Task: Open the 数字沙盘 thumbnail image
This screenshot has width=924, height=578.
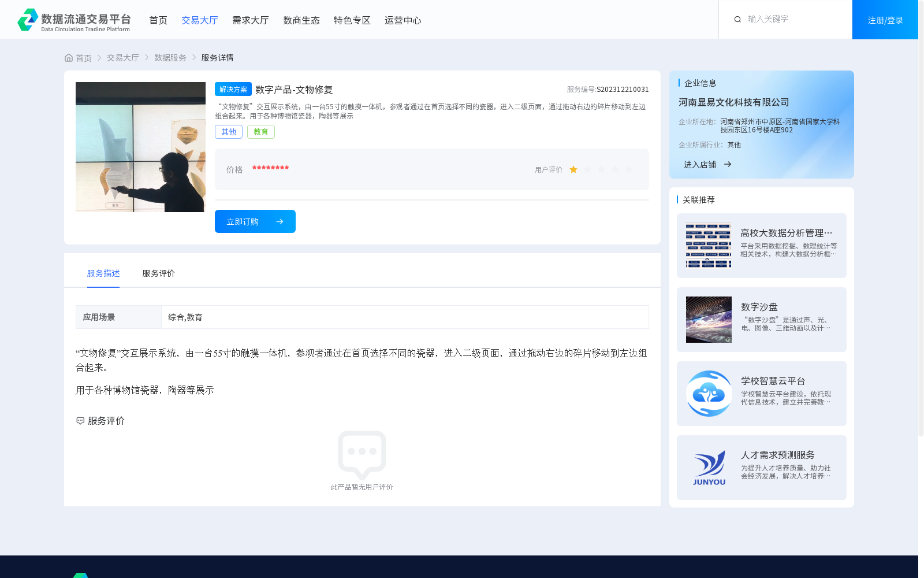Action: click(709, 320)
